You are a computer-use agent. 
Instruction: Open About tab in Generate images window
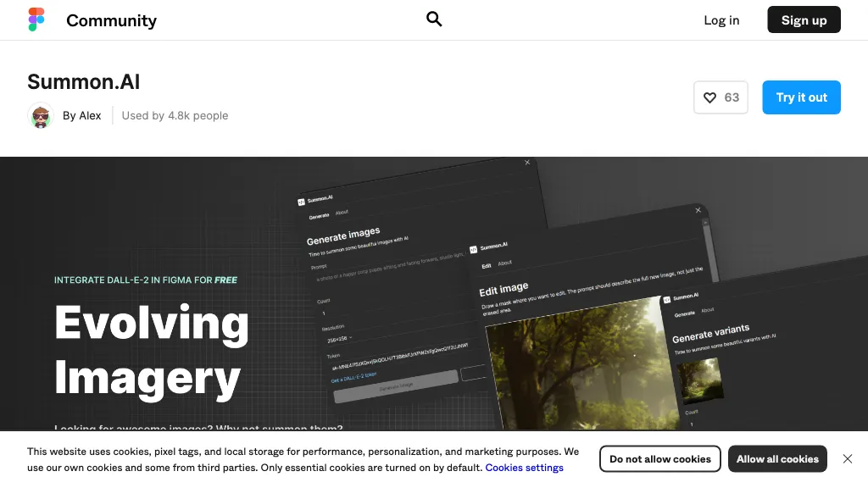tap(342, 213)
